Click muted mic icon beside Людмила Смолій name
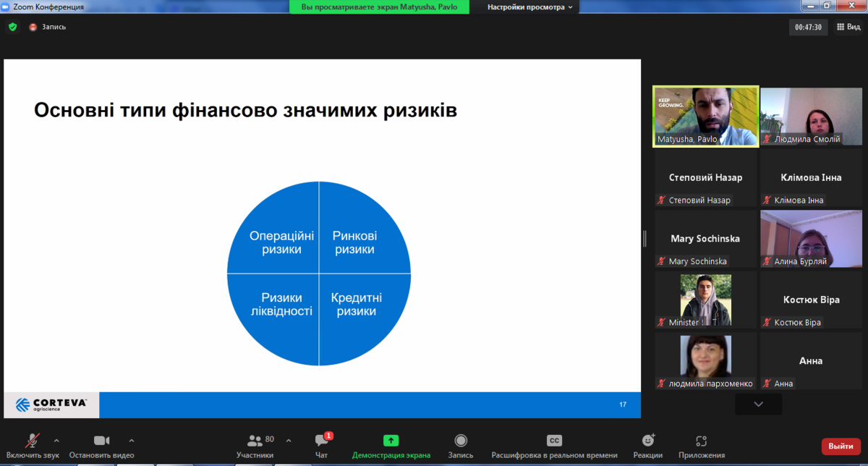This screenshot has height=466, width=868. 768,139
